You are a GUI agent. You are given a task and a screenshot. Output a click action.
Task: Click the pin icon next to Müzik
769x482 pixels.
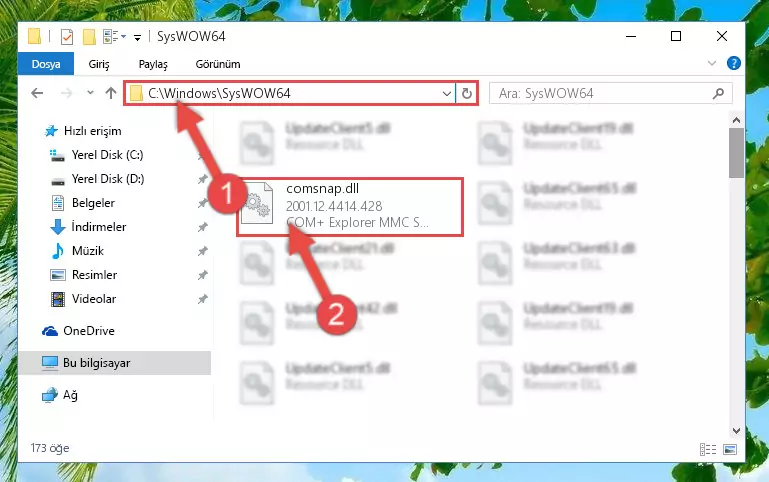pyautogui.click(x=202, y=252)
